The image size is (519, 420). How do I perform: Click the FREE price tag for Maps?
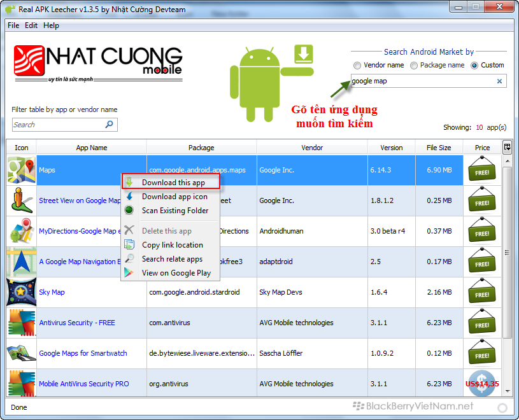(482, 169)
